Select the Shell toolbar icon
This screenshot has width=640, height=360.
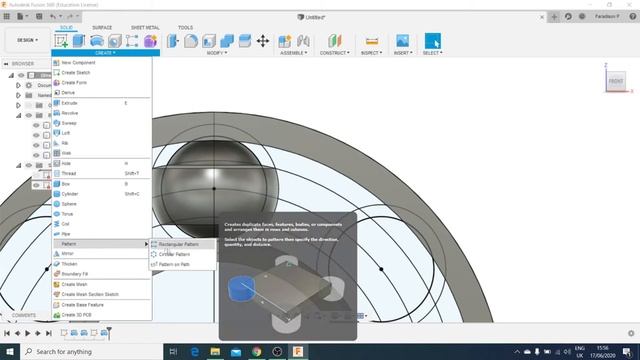(x=209, y=41)
